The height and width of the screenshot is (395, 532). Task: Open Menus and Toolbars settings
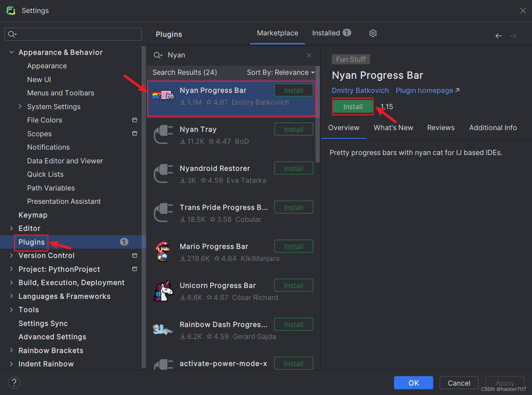click(61, 93)
